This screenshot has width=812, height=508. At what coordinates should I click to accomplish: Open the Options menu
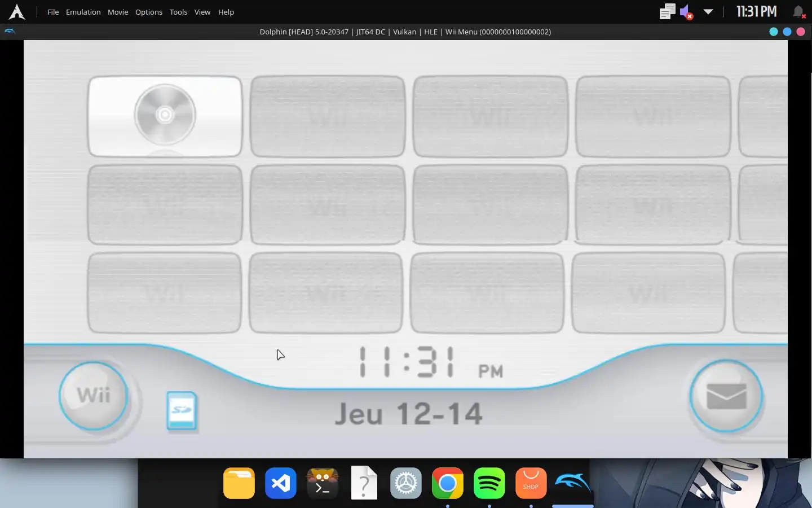pos(149,12)
